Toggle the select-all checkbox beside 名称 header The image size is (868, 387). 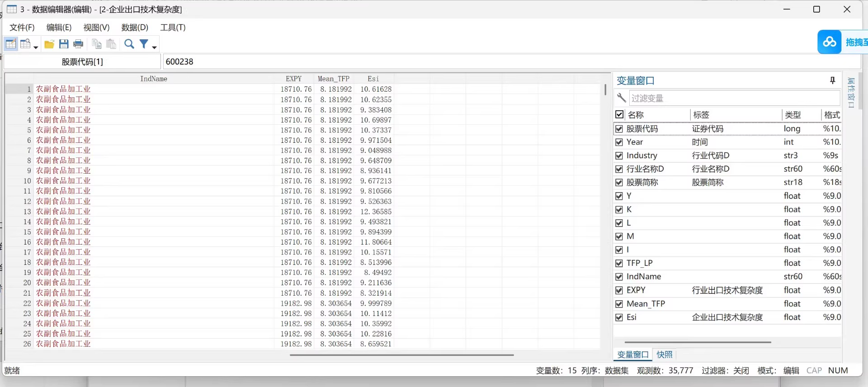pos(619,115)
